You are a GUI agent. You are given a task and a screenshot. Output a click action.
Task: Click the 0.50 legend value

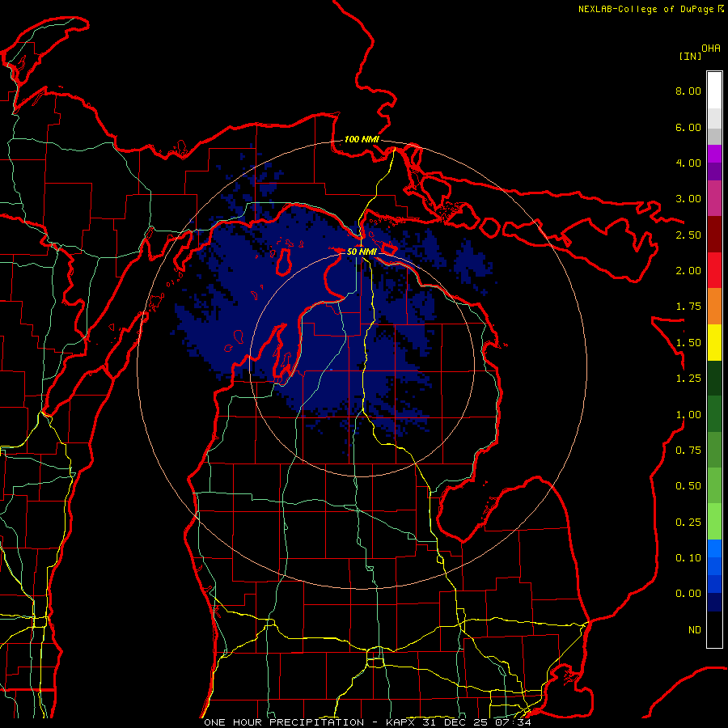688,486
